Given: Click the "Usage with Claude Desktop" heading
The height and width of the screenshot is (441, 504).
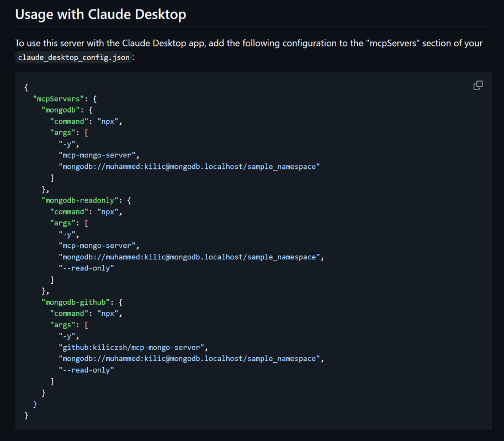Looking at the screenshot, I should point(100,14).
